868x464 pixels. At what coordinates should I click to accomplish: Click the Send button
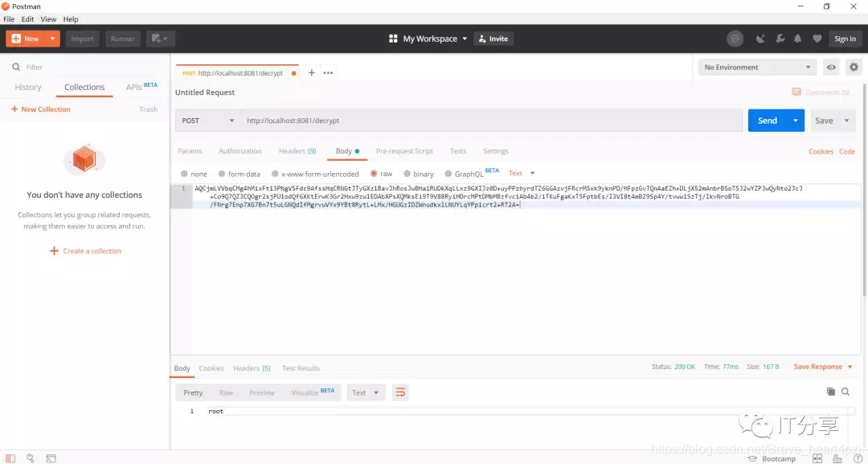(x=768, y=121)
